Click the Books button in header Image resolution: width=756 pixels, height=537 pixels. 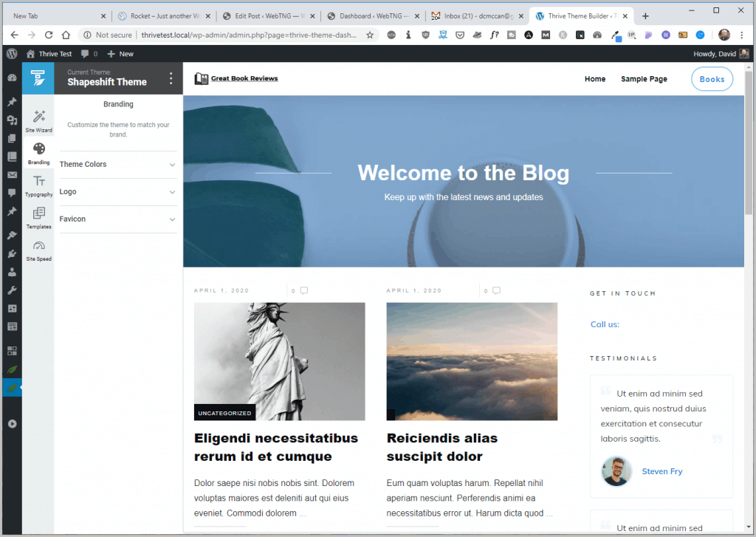[x=712, y=79]
